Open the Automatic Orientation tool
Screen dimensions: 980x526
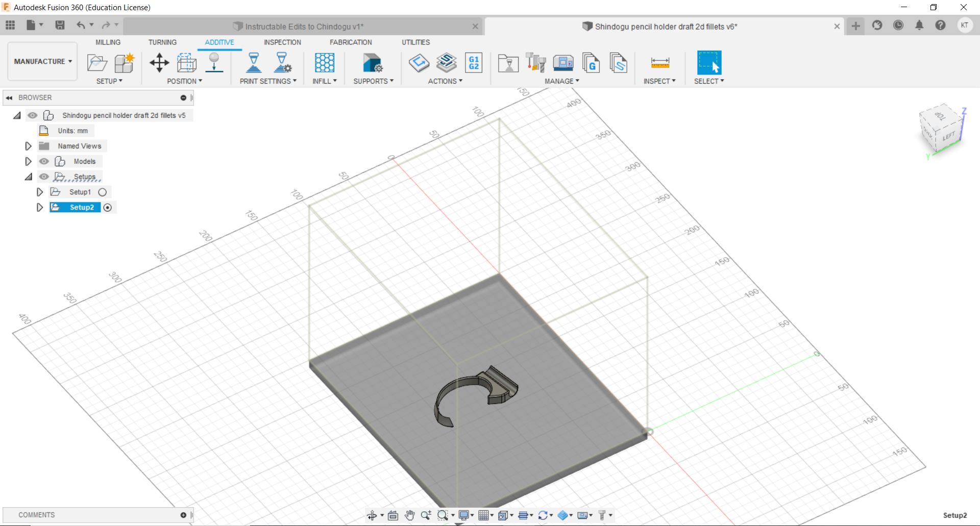tap(186, 63)
